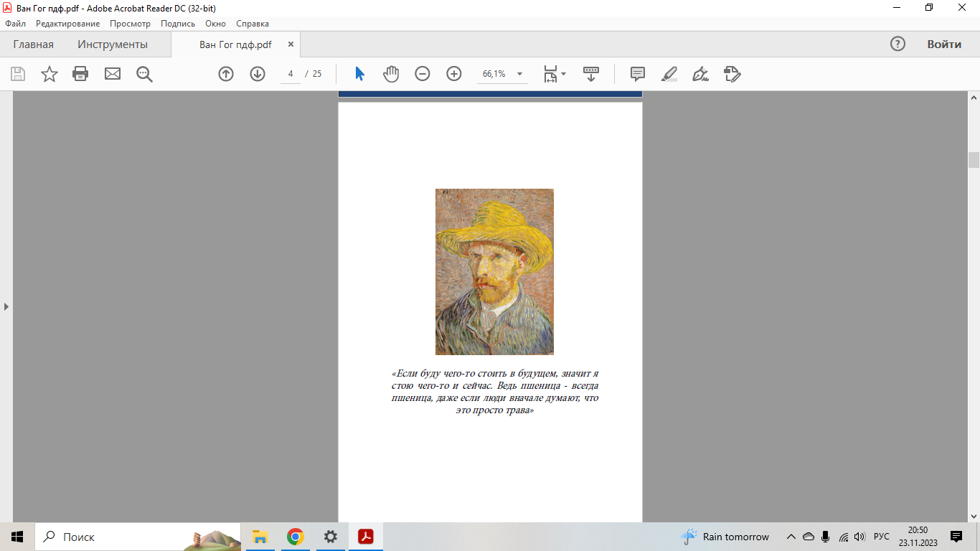980x551 pixels.
Task: Switch to the Главная tab
Action: coord(33,44)
